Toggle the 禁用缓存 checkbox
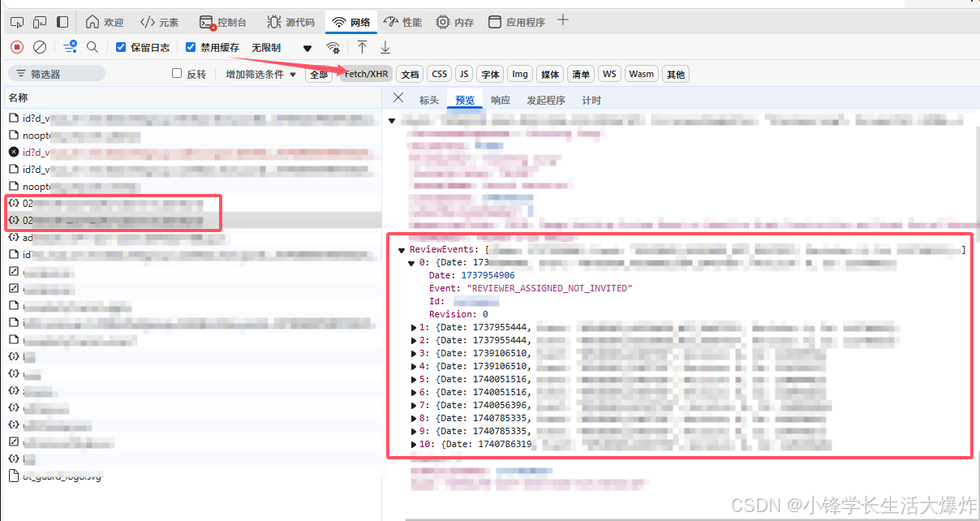980x521 pixels. tap(191, 47)
